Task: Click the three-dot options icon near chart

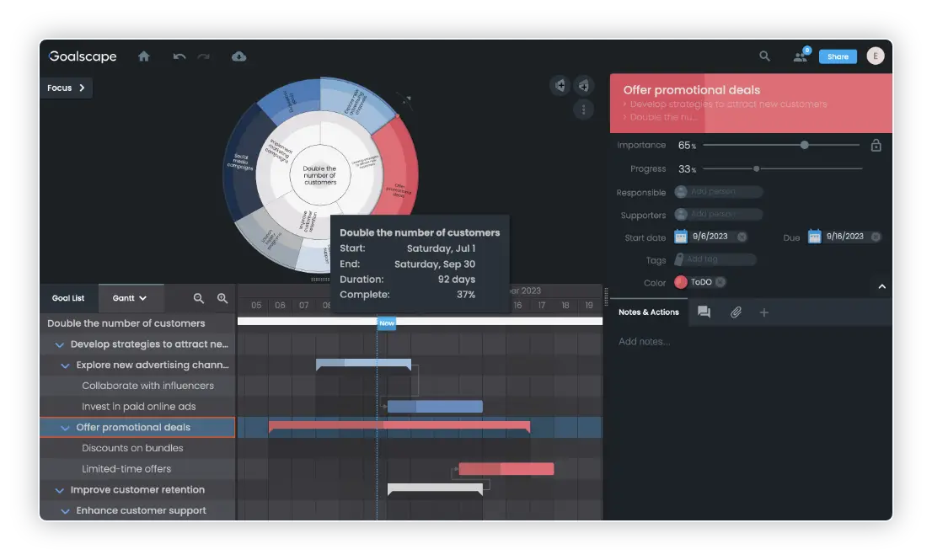Action: 583,109
